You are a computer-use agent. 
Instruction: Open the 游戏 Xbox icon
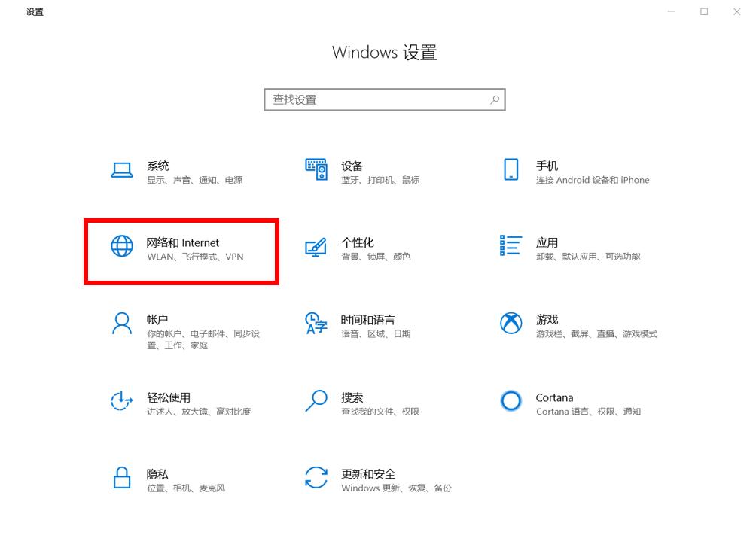511,324
